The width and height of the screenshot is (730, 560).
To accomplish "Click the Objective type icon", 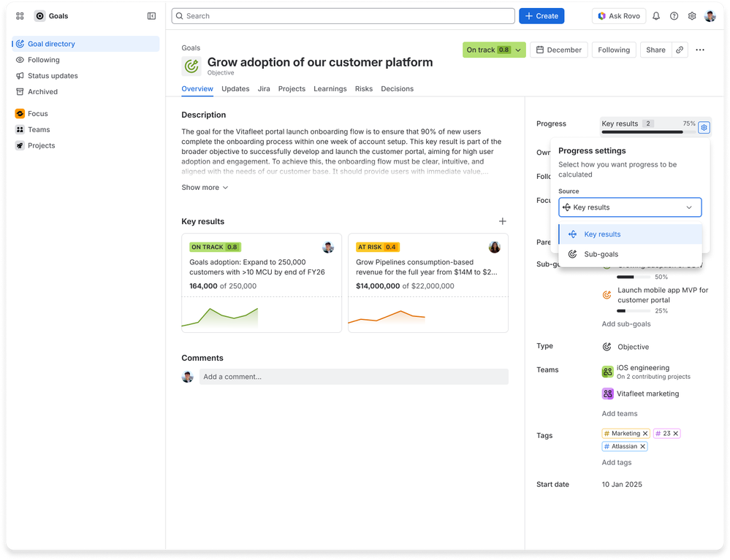I will coord(607,347).
